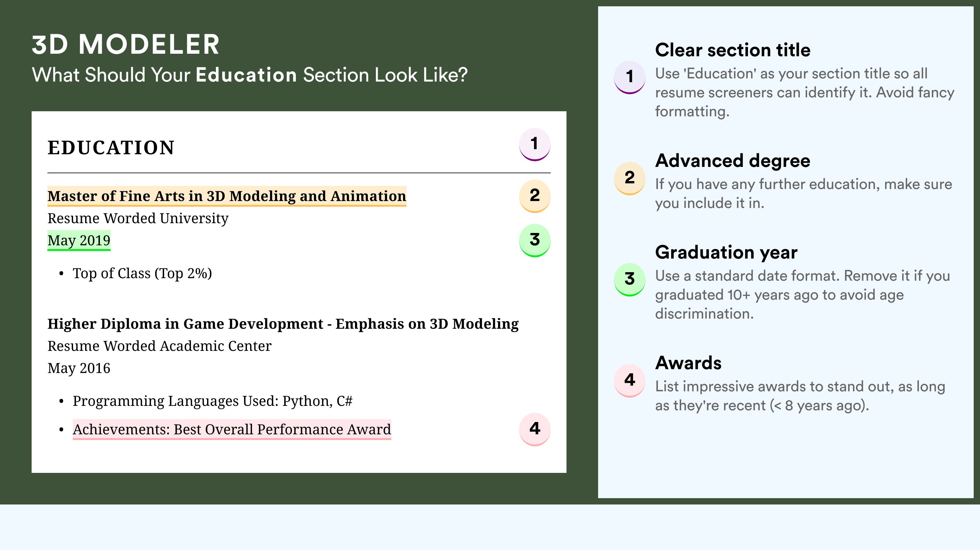Select badge 1 next to Clear section title
This screenshot has height=550, width=980.
pyautogui.click(x=630, y=77)
